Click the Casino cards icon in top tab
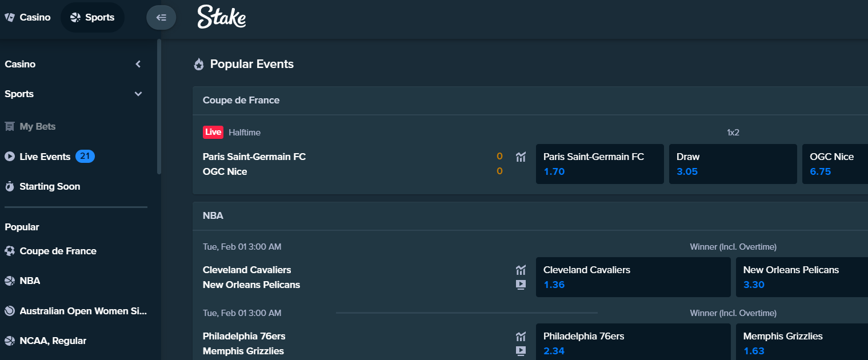This screenshot has height=360, width=868. tap(10, 17)
